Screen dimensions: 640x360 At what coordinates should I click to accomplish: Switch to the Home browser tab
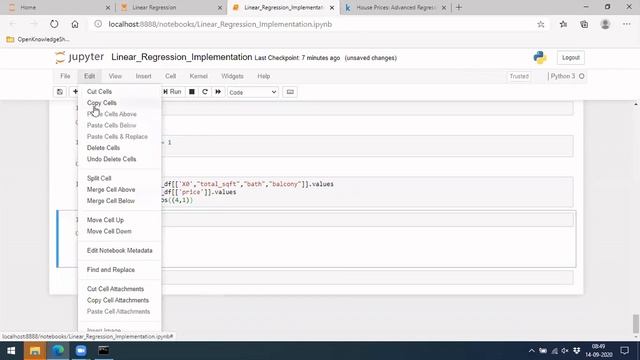tap(57, 7)
